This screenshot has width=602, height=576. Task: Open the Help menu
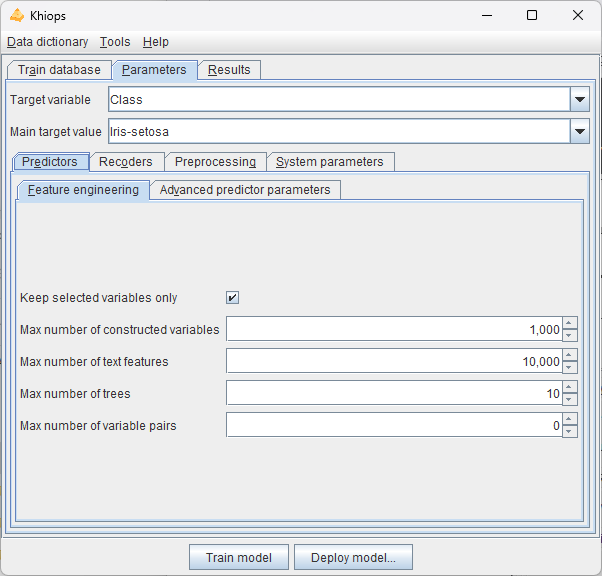coord(155,42)
